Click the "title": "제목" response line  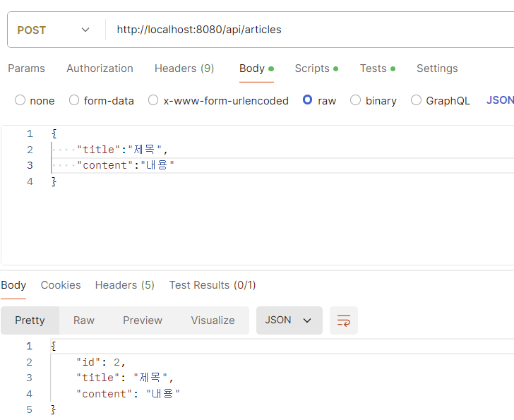[x=125, y=378]
